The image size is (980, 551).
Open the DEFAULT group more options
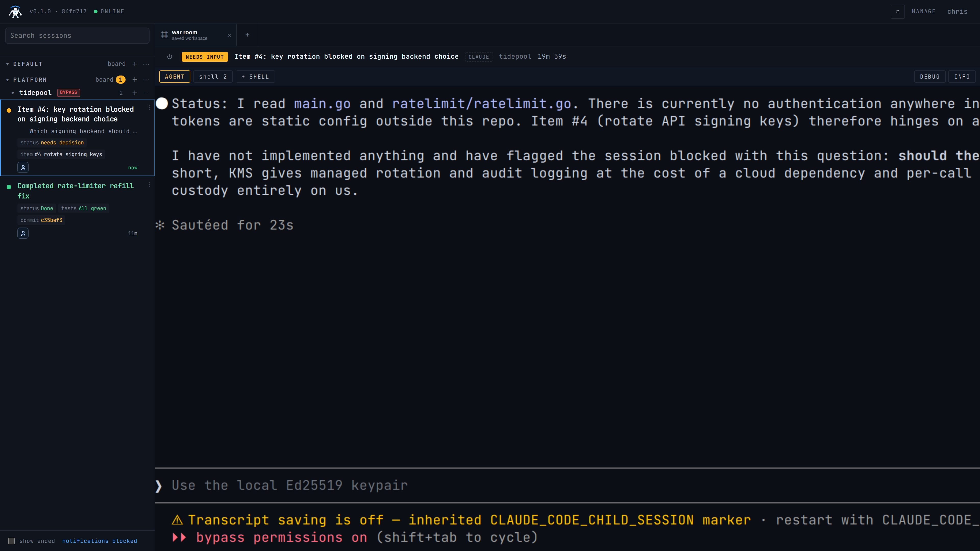146,64
